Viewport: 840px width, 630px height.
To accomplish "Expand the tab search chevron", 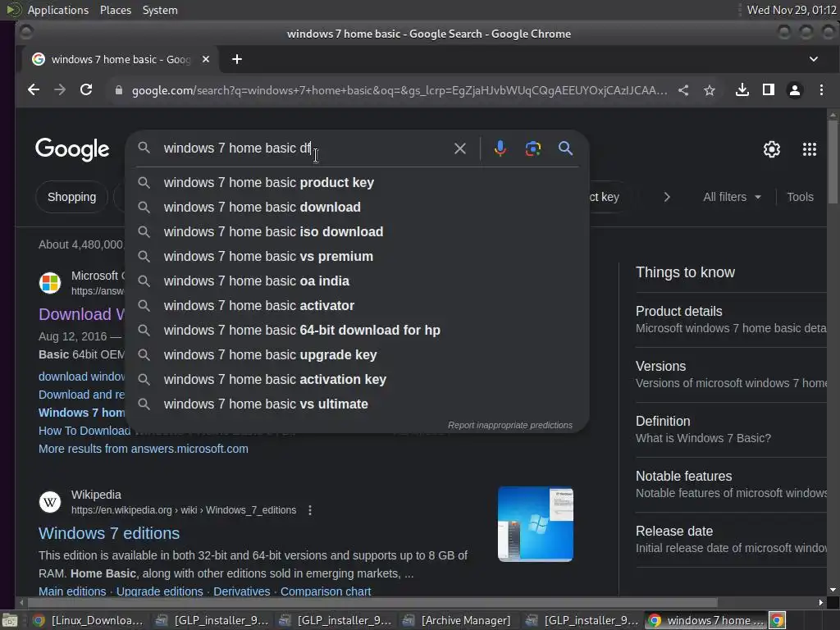I will pos(813,59).
